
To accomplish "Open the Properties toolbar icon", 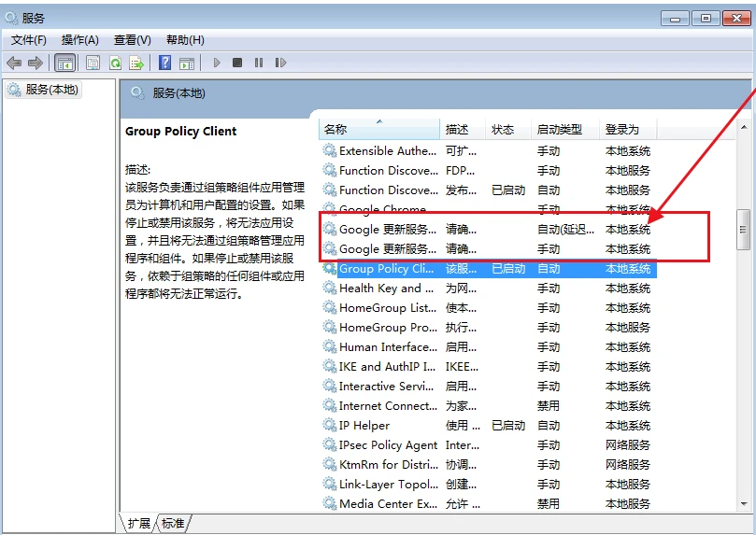I will pos(93,63).
